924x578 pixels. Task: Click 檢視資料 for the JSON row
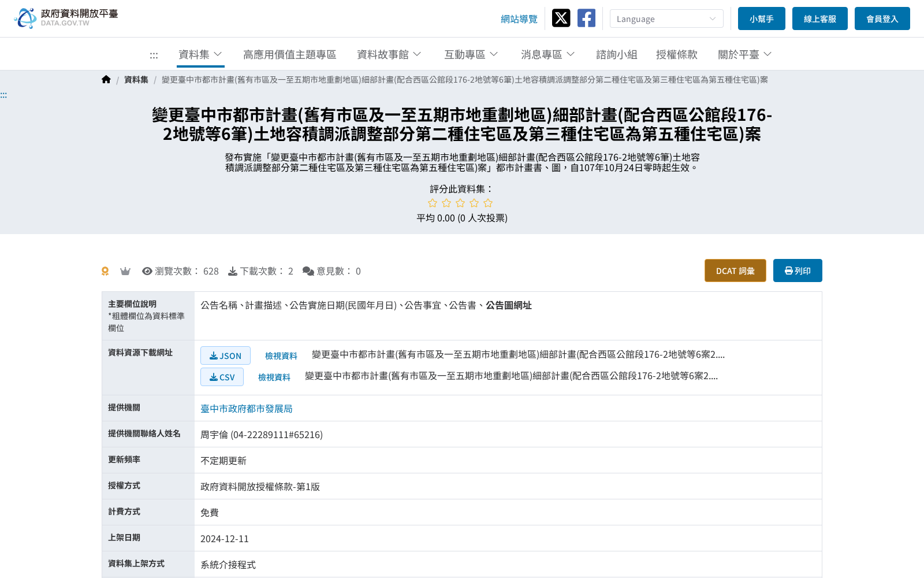[281, 355]
